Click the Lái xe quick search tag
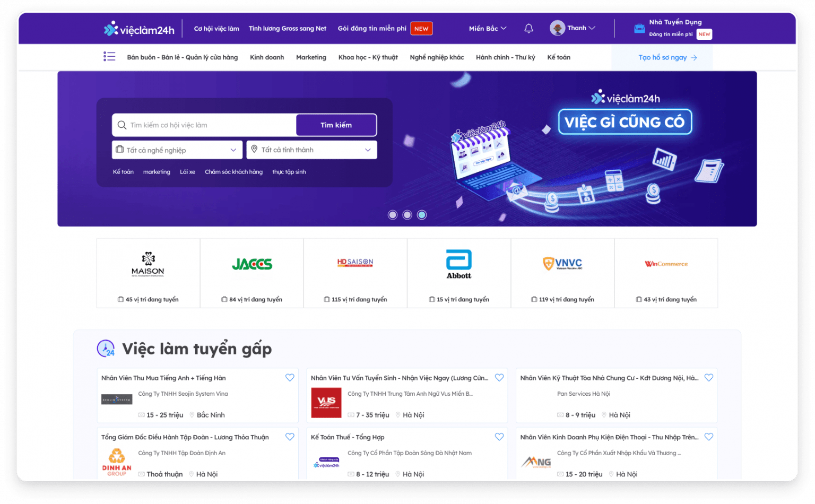 [x=187, y=172]
